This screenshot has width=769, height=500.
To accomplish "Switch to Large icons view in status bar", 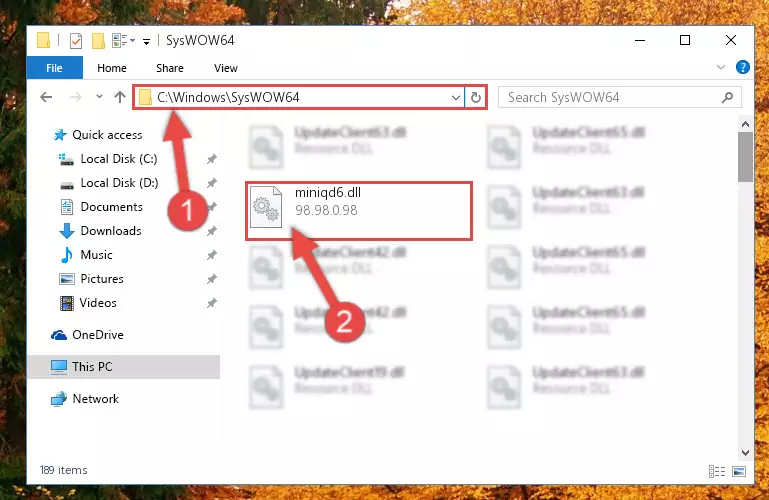I will (739, 472).
